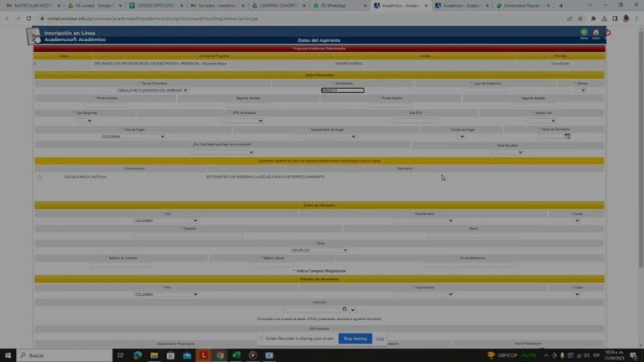Switch to the WhatsApp browser tab

(340, 6)
